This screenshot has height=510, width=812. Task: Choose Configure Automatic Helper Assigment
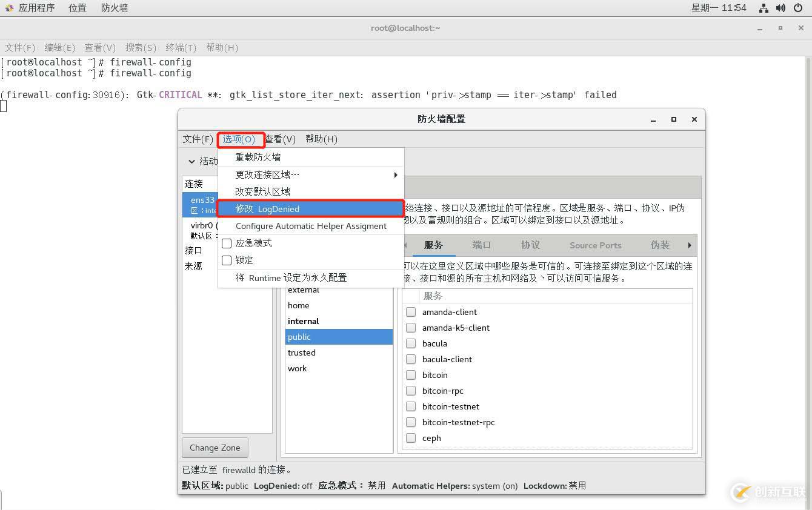311,226
